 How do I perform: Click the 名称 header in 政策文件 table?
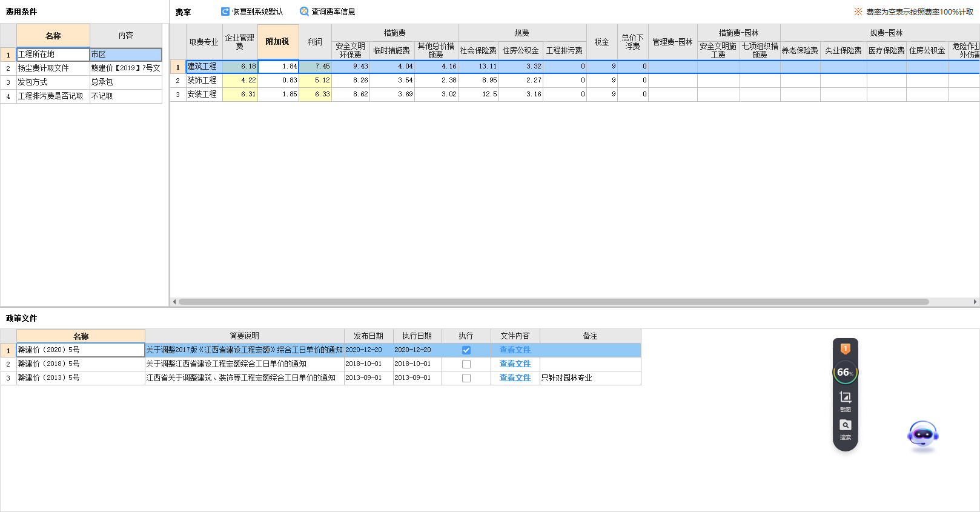(x=81, y=336)
